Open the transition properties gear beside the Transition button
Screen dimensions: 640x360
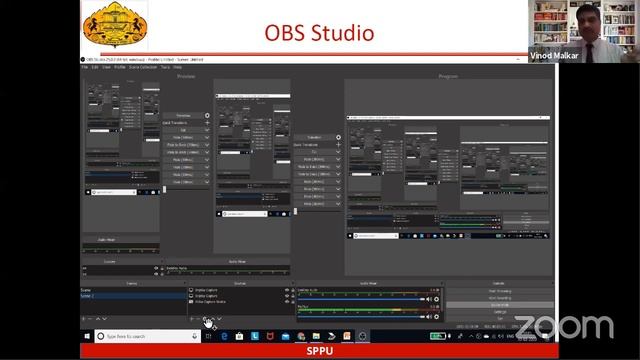338,138
